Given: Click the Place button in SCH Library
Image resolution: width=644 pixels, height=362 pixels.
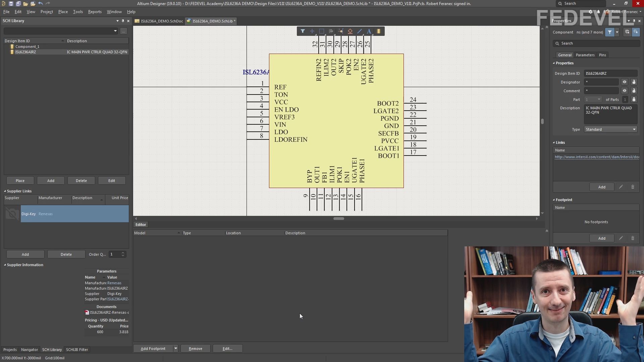Looking at the screenshot, I should point(20,181).
